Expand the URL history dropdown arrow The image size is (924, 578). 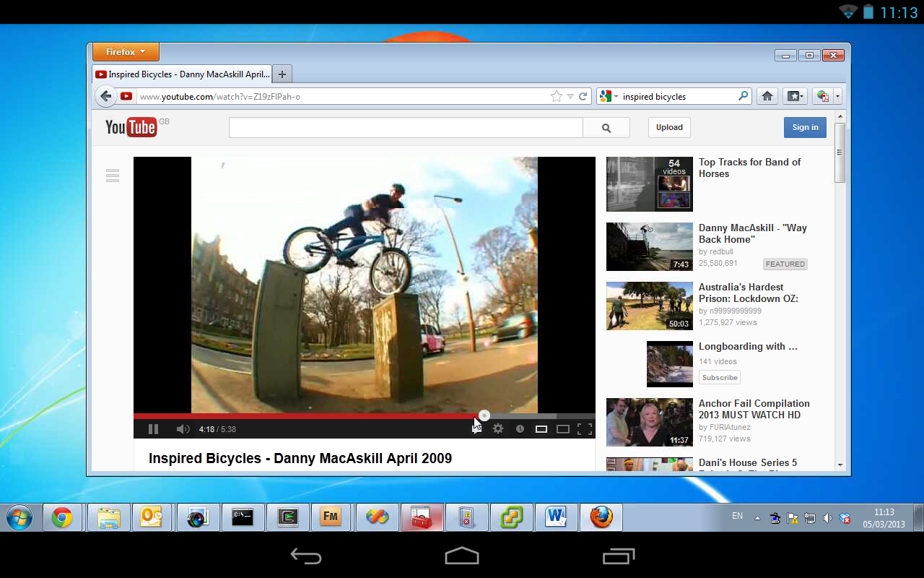(x=570, y=96)
